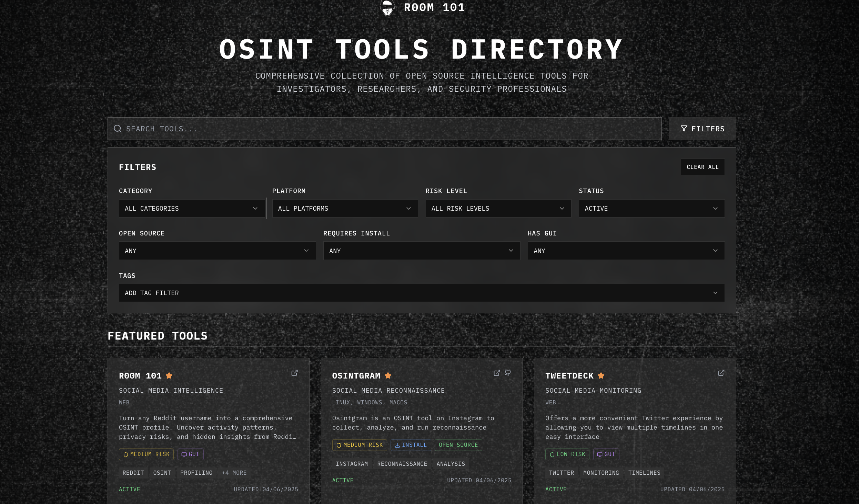
Task: Click the star beside TweetDeck title
Action: tap(601, 375)
